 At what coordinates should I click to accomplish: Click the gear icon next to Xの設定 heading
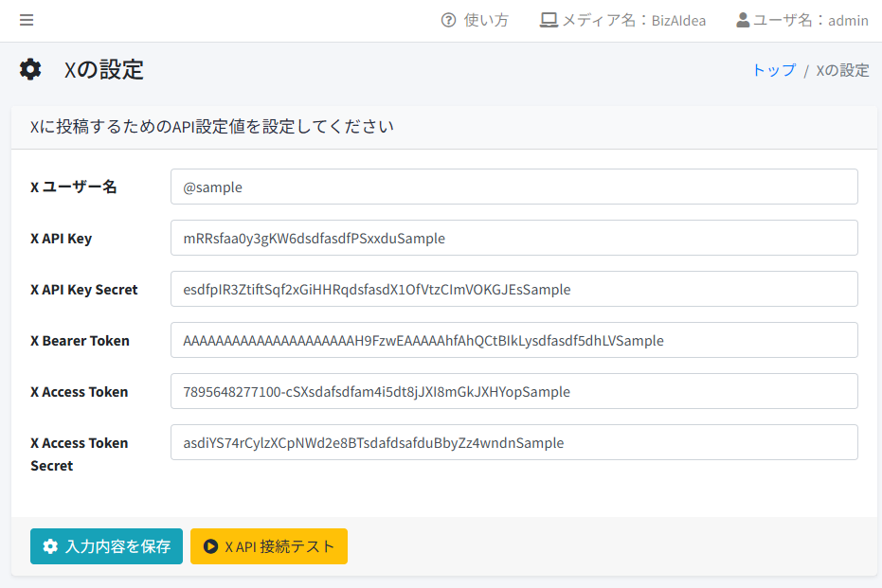[x=30, y=69]
